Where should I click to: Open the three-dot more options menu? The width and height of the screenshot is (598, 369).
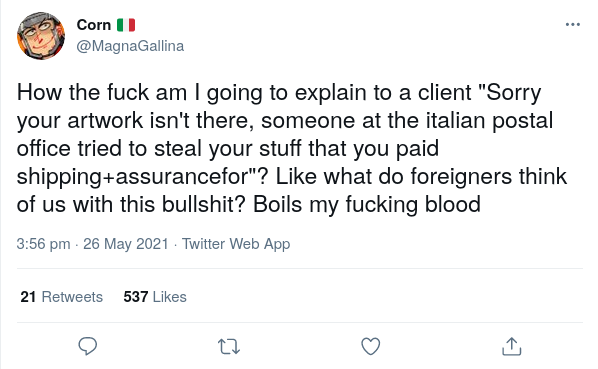(573, 24)
